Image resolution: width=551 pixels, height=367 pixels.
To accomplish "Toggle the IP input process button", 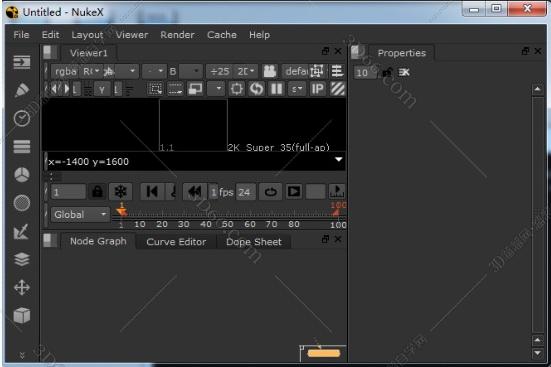I will (x=317, y=89).
